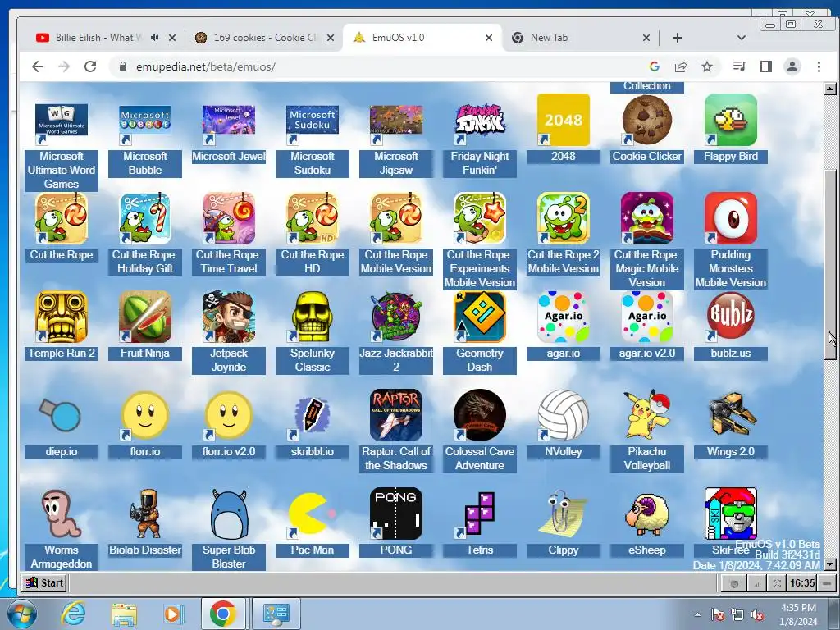Screen dimensions: 840x630
Task: Open Worms Armageddon icon
Action: (x=62, y=514)
